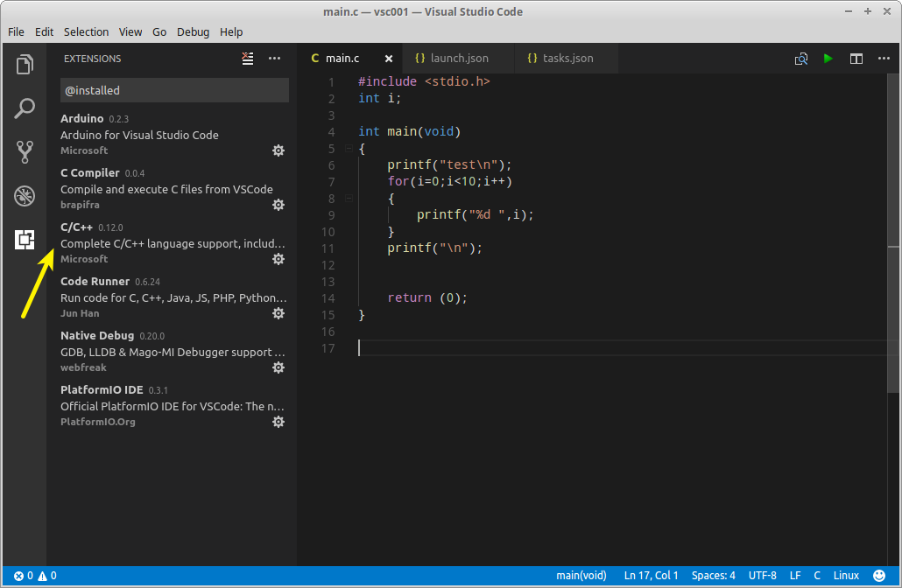This screenshot has width=902, height=588.
Task: Click line number 14 in the gutter
Action: pyautogui.click(x=328, y=298)
